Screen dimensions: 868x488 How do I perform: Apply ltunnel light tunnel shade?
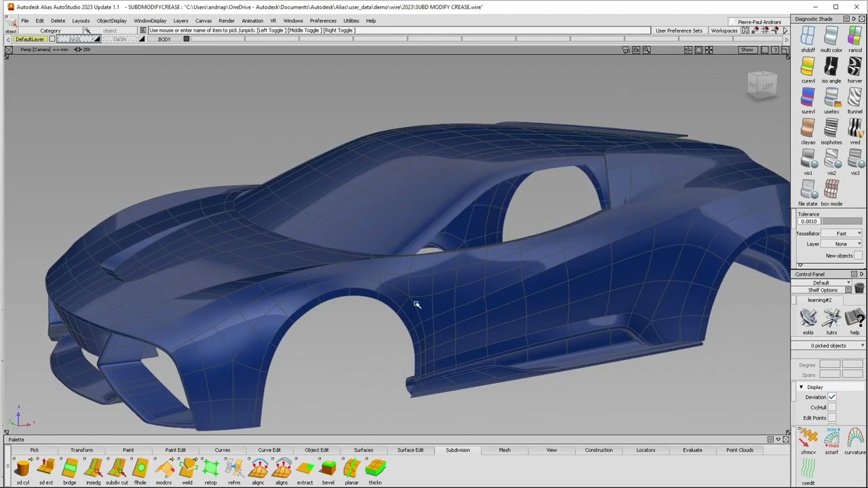[854, 98]
